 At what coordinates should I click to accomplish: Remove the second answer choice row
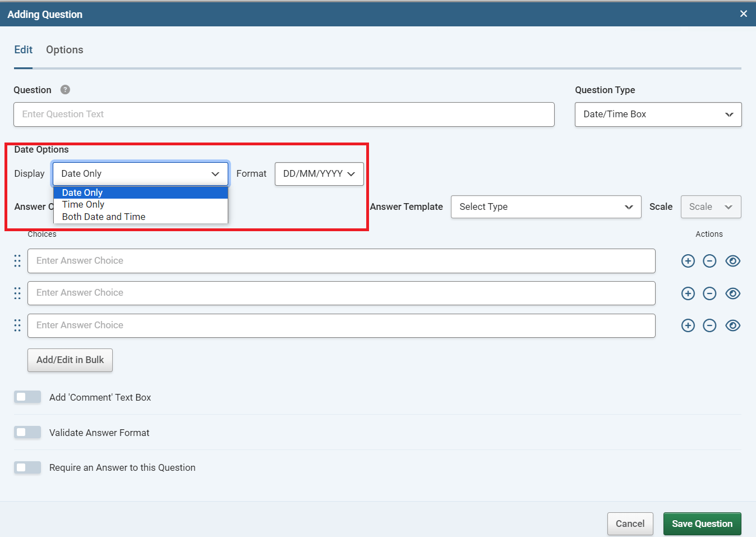tap(710, 293)
